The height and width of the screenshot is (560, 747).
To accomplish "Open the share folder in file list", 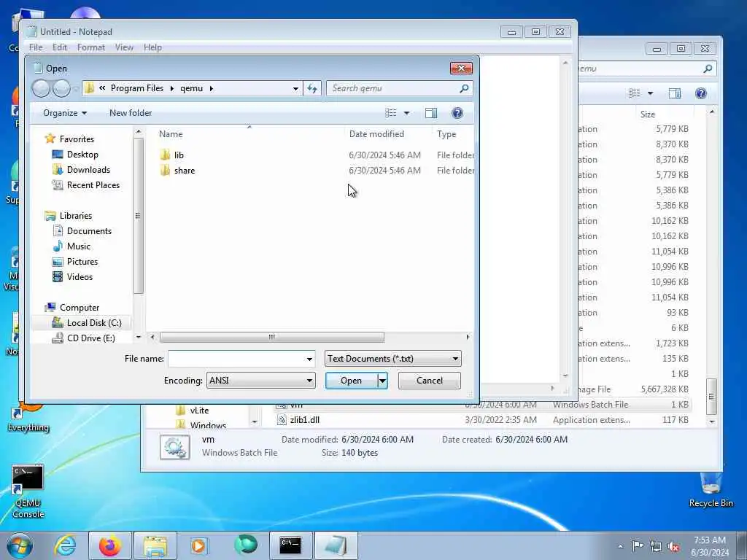I will (184, 171).
